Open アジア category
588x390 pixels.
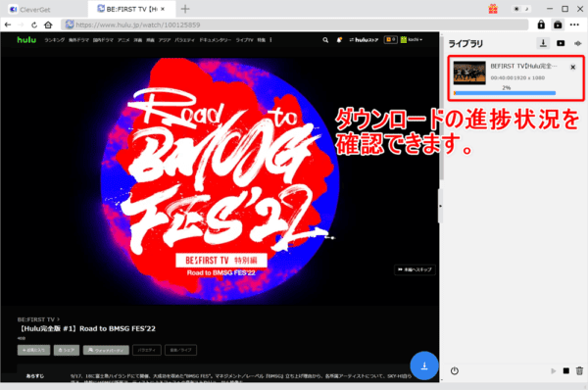click(165, 40)
